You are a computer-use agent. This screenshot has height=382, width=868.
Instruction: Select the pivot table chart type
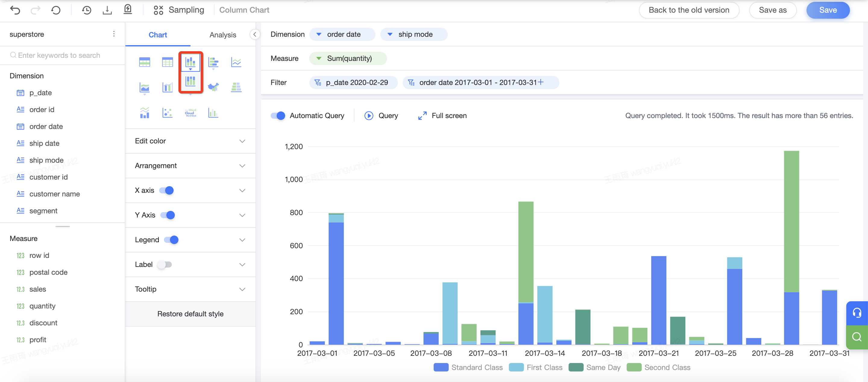145,62
